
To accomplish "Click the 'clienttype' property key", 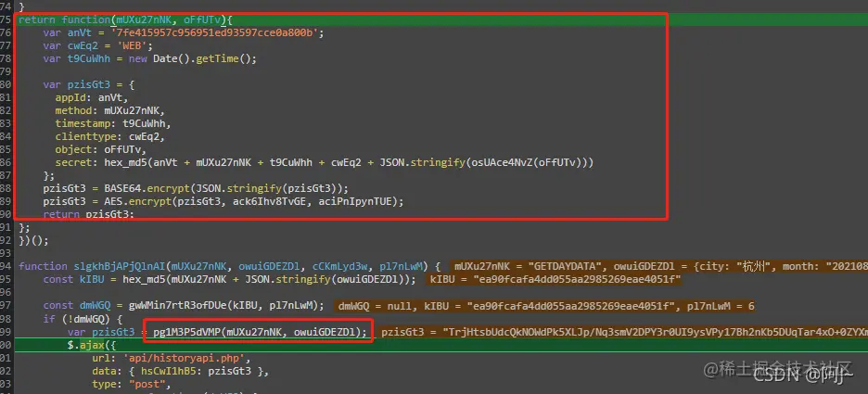I will point(85,136).
